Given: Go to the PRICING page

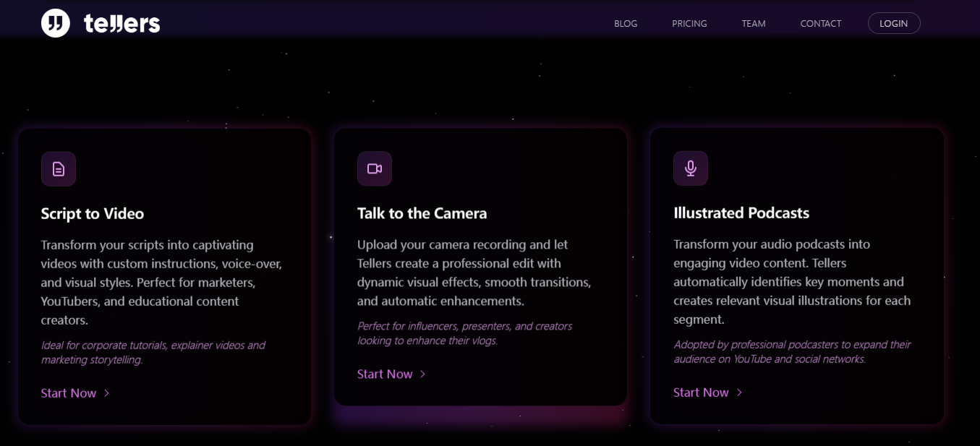Looking at the screenshot, I should tap(689, 23).
